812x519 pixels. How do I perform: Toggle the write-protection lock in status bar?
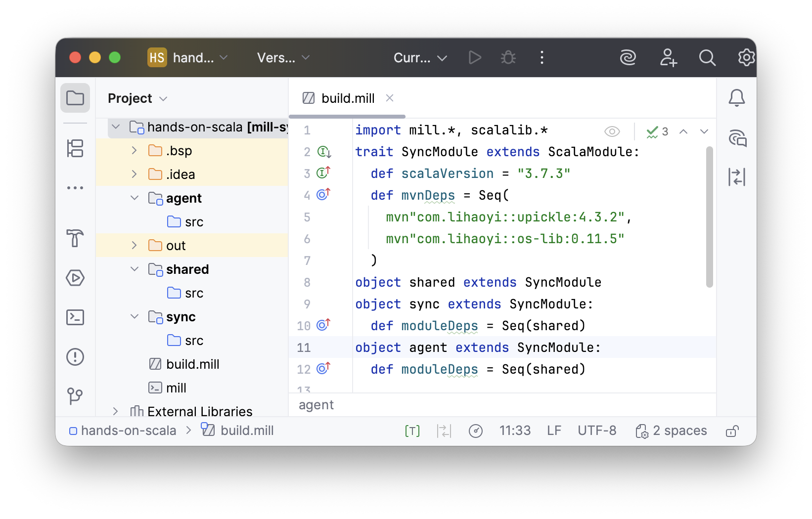pos(732,431)
